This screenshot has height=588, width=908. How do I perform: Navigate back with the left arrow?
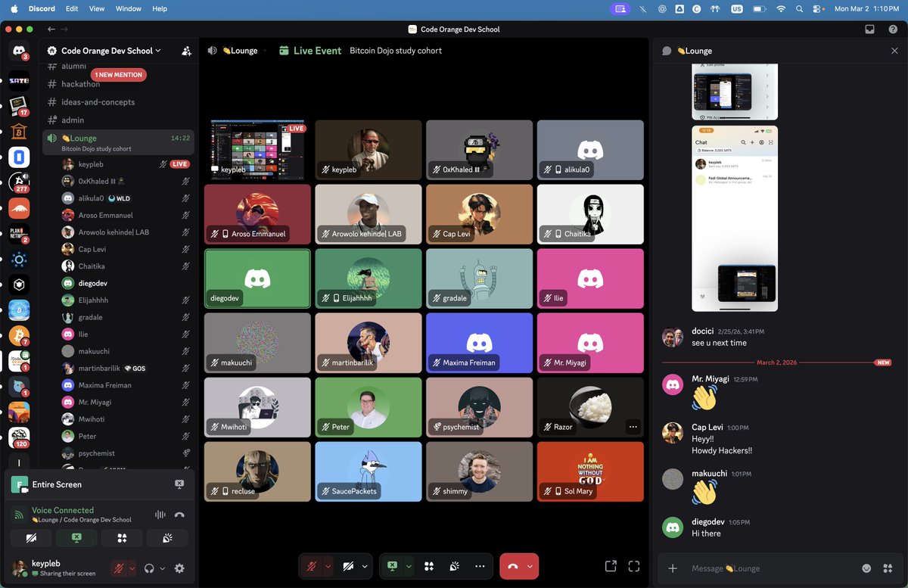point(51,30)
